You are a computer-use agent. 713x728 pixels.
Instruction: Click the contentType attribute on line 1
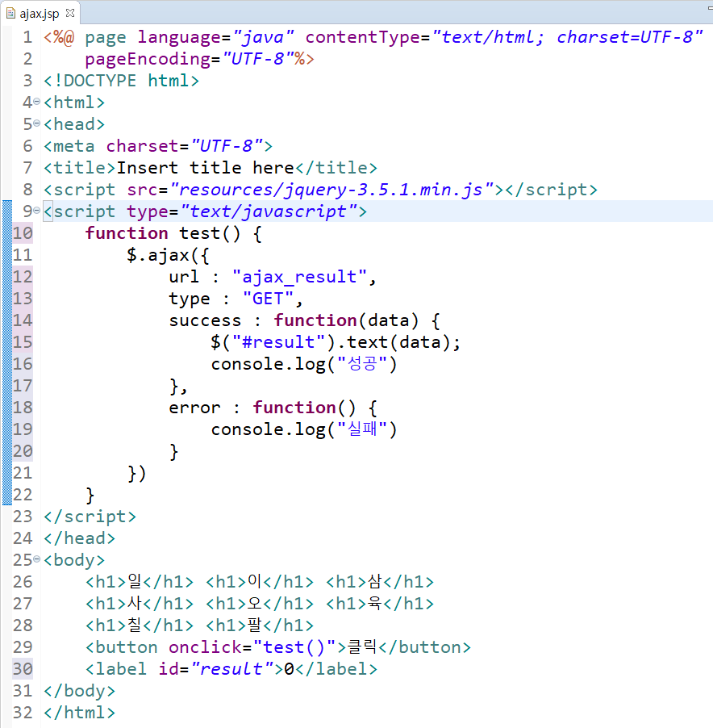pos(504,37)
